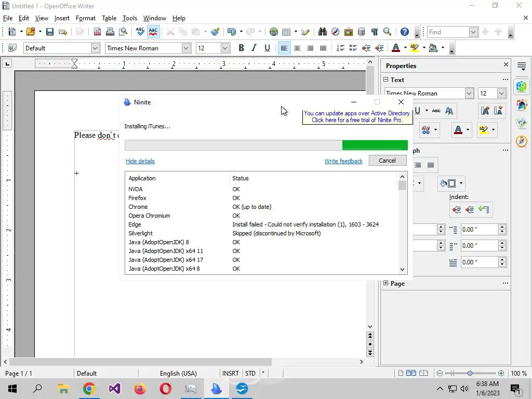
Task: Toggle Nonprinting Characters icon
Action: coord(374,32)
